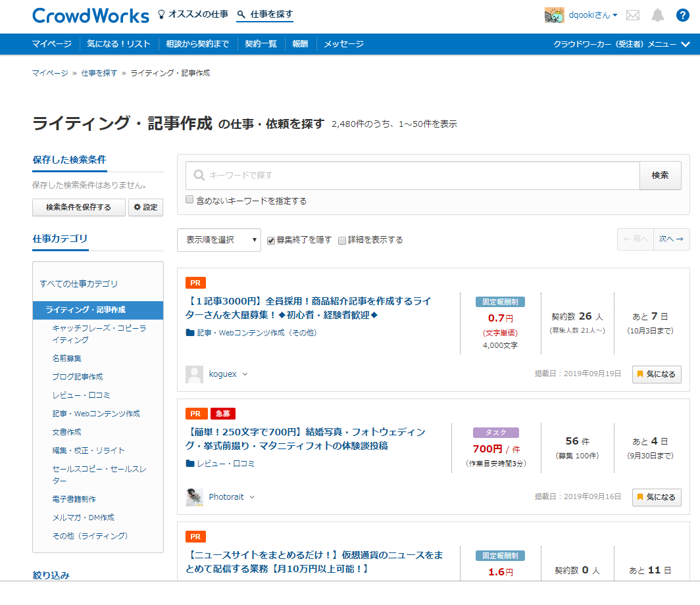Select 文書作成 category
700x605 pixels.
tap(66, 432)
